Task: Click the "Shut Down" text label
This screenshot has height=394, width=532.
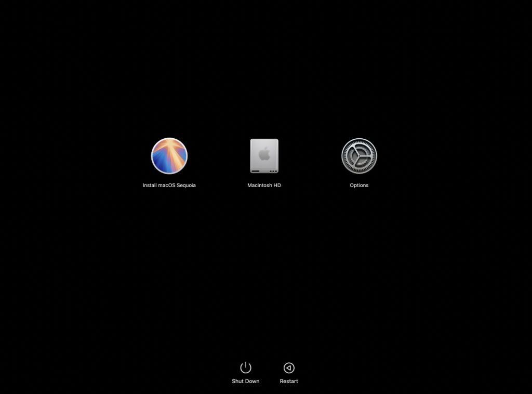Action: 246,382
